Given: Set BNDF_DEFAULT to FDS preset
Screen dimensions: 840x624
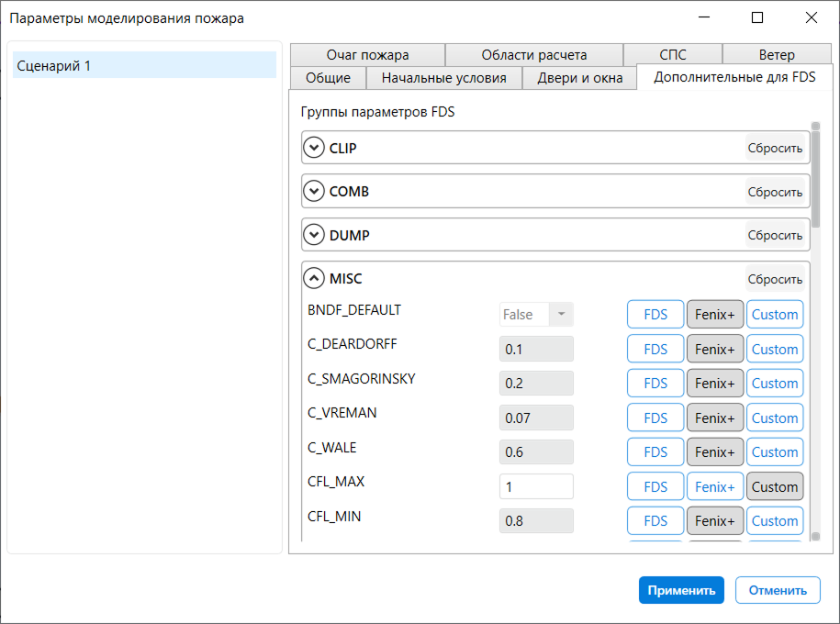Looking at the screenshot, I should coord(655,315).
